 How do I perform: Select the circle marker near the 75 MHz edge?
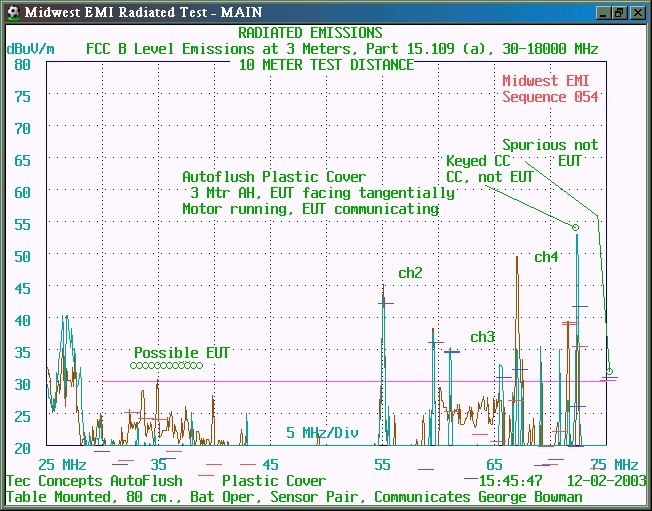click(x=609, y=372)
